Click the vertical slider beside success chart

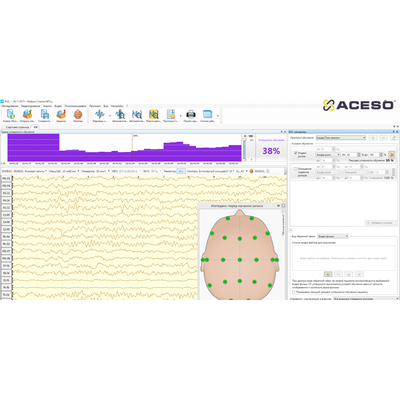coord(245,150)
